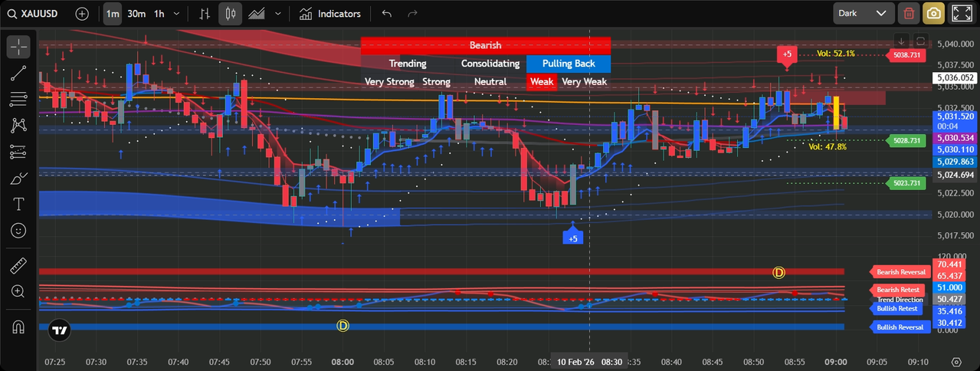
Task: Click the red +5 signal marker
Action: pos(787,54)
